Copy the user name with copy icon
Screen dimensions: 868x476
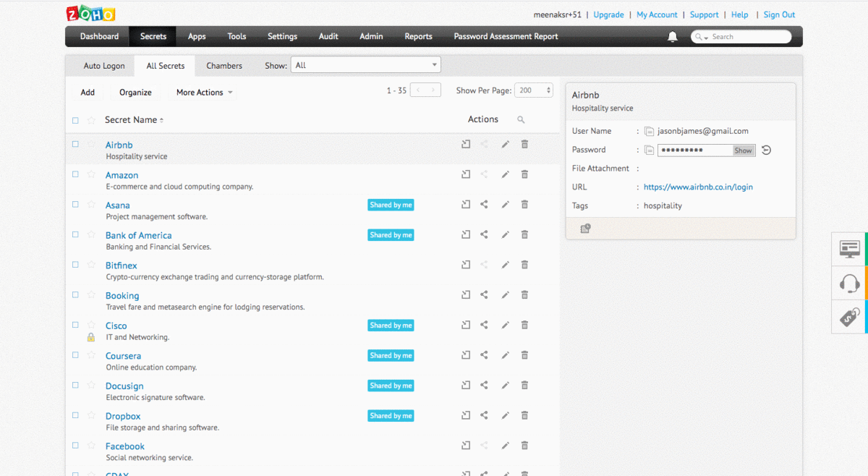coord(649,132)
